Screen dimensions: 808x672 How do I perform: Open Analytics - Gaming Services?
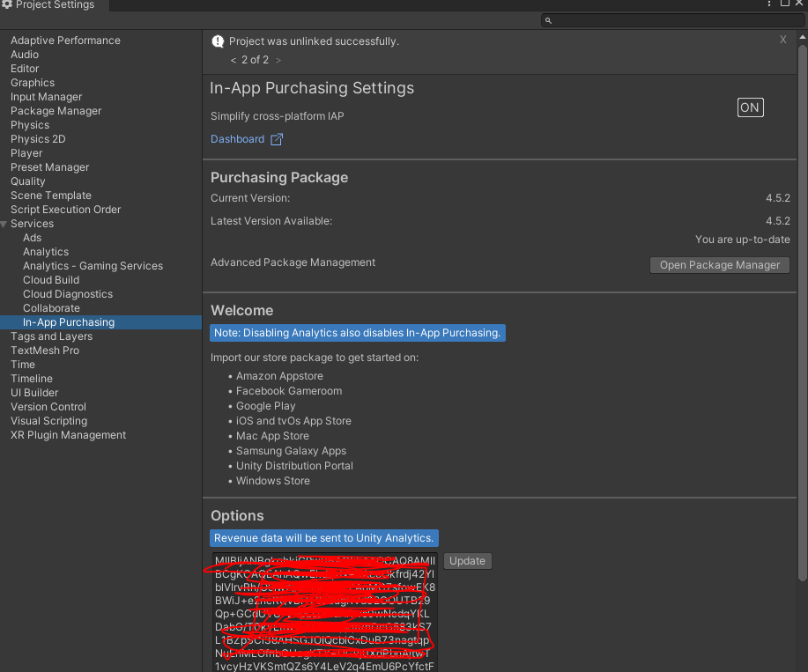pyautogui.click(x=93, y=266)
